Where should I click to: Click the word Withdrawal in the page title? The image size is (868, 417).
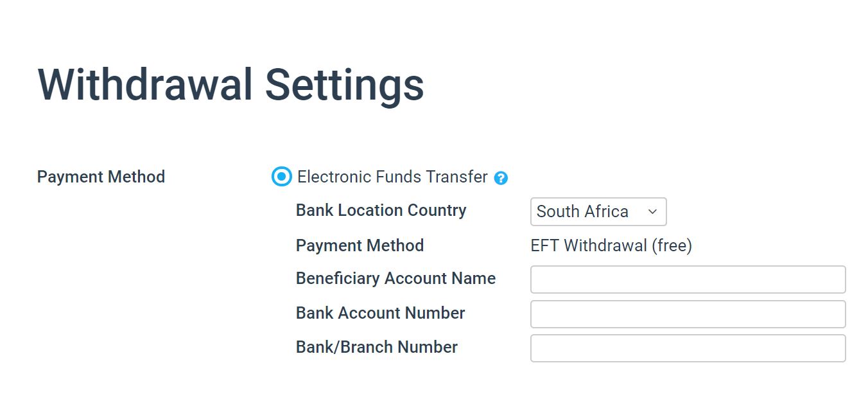(145, 84)
